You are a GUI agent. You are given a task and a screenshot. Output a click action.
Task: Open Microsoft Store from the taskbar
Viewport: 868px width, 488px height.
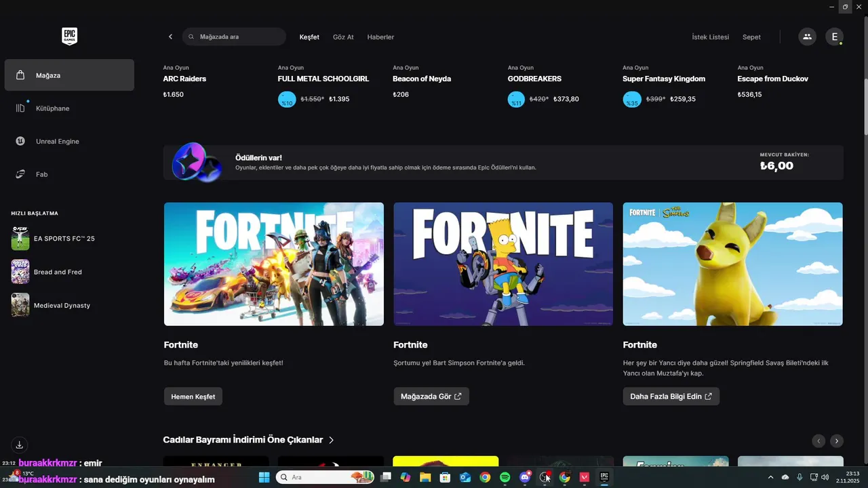coord(446,477)
